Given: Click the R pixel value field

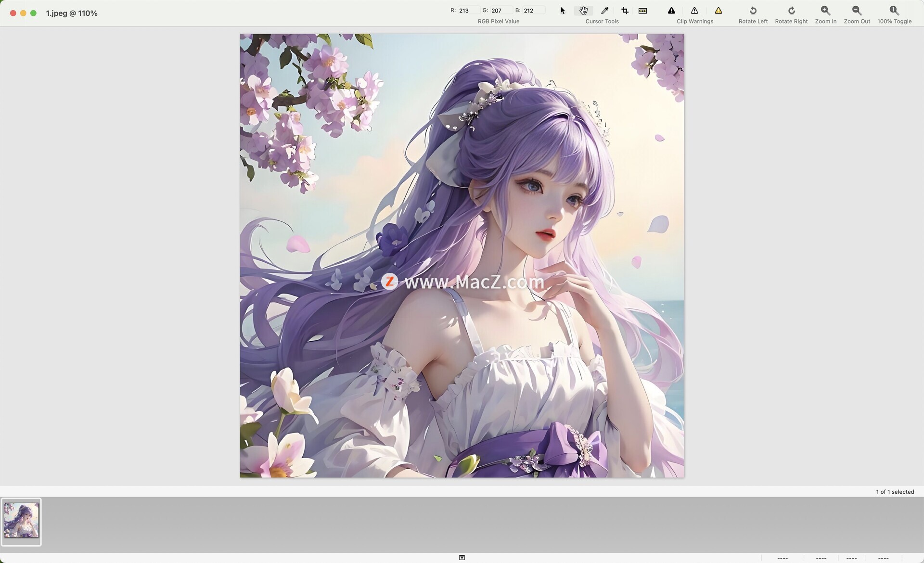Looking at the screenshot, I should tap(469, 11).
